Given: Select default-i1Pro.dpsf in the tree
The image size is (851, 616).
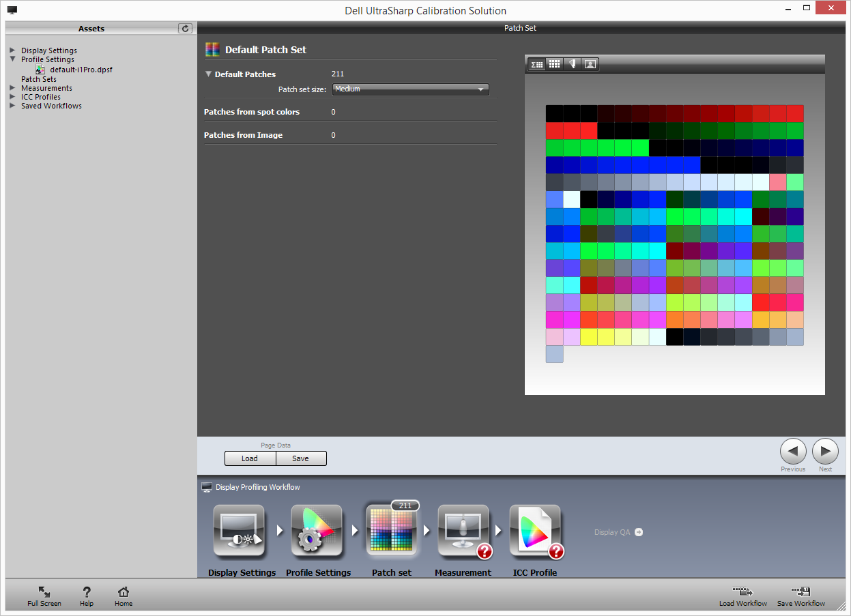Looking at the screenshot, I should pos(81,70).
